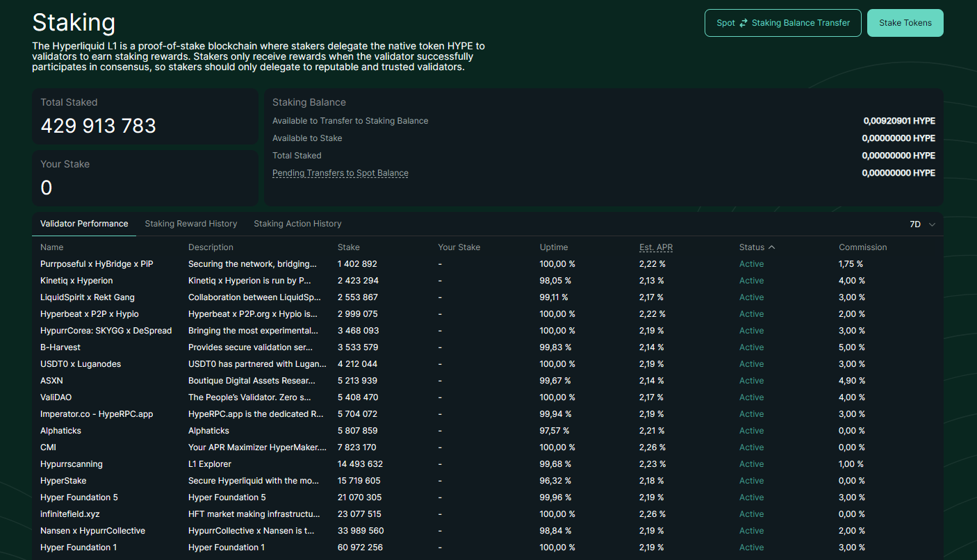
Task: Click the Hypurrscanning validator
Action: point(71,464)
